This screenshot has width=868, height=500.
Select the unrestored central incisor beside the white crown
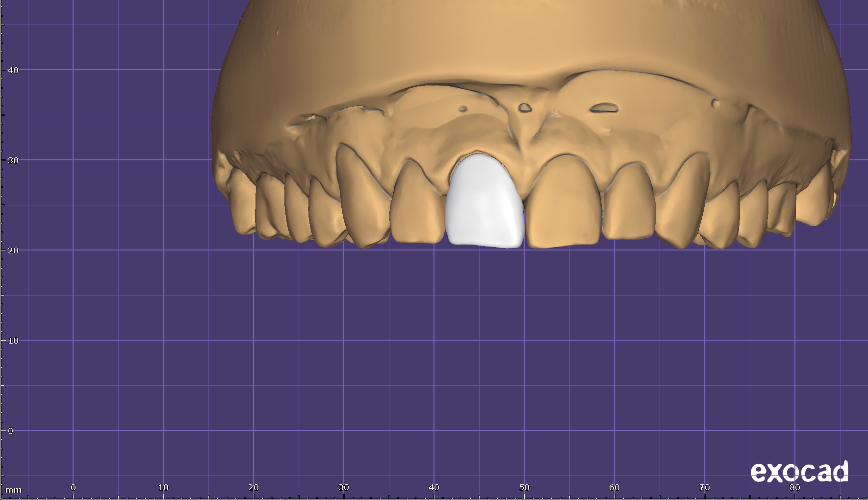564,203
